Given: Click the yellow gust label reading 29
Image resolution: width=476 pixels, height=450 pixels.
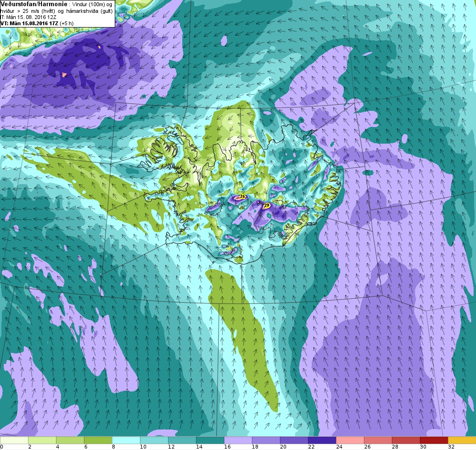Looking at the screenshot, I should point(267,205).
